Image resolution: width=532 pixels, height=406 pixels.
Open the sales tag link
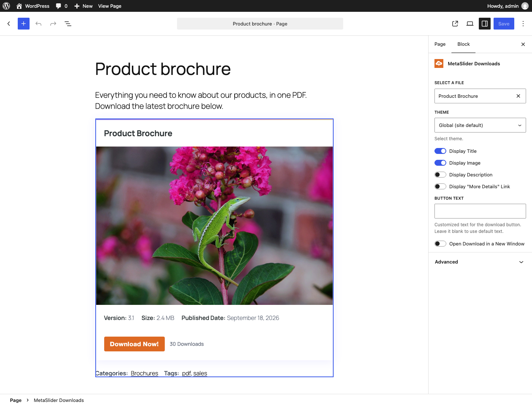[x=200, y=373]
